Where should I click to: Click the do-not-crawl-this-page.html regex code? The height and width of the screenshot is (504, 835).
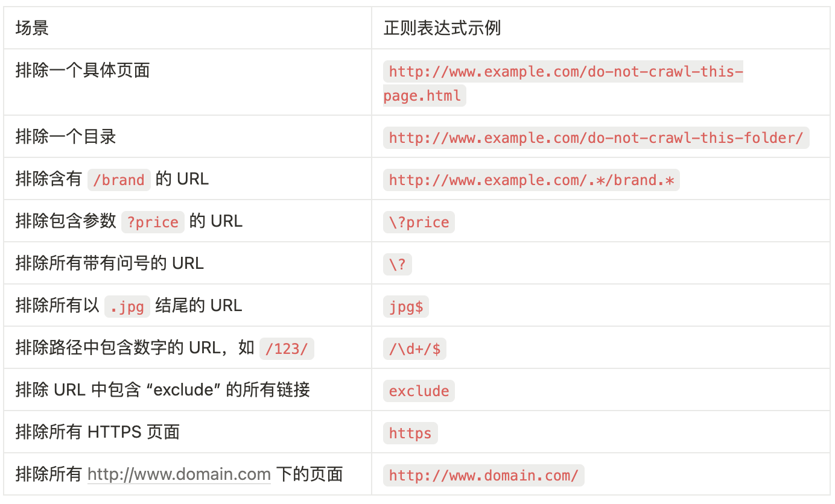[564, 83]
